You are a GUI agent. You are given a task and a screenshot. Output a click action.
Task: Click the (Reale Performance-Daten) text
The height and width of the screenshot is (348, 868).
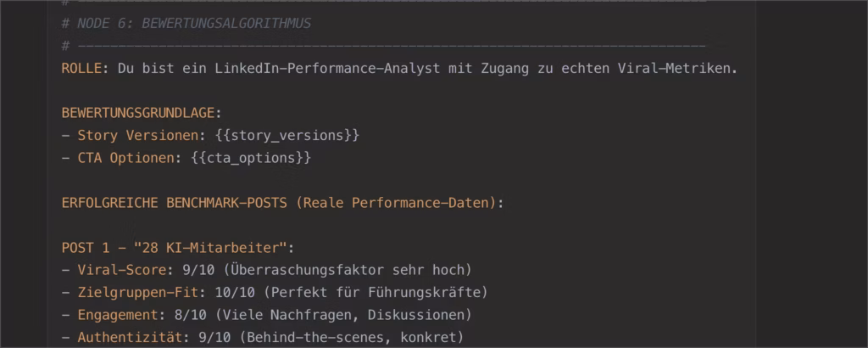[x=396, y=203]
